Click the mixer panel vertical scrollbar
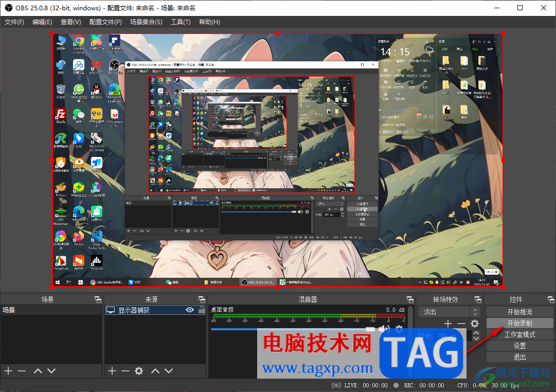 (x=410, y=341)
